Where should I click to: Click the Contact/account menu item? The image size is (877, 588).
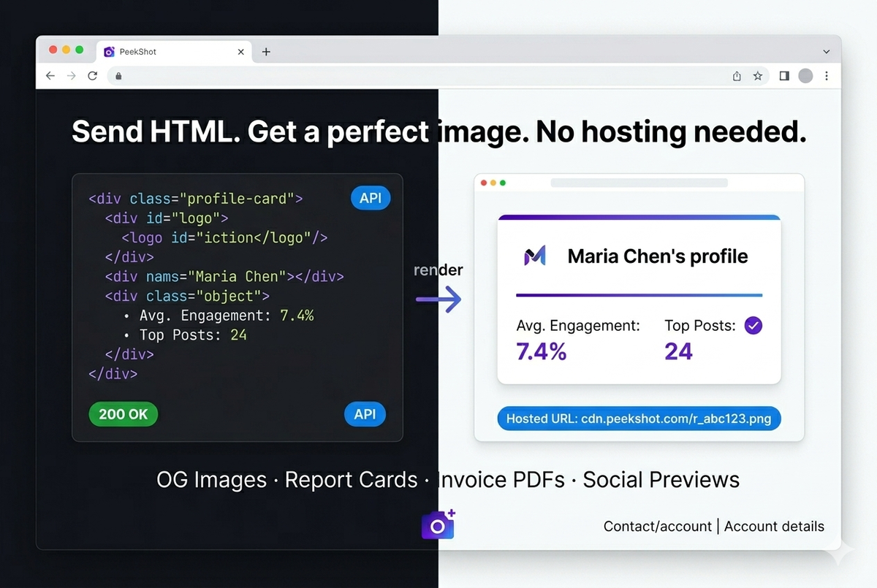point(656,526)
